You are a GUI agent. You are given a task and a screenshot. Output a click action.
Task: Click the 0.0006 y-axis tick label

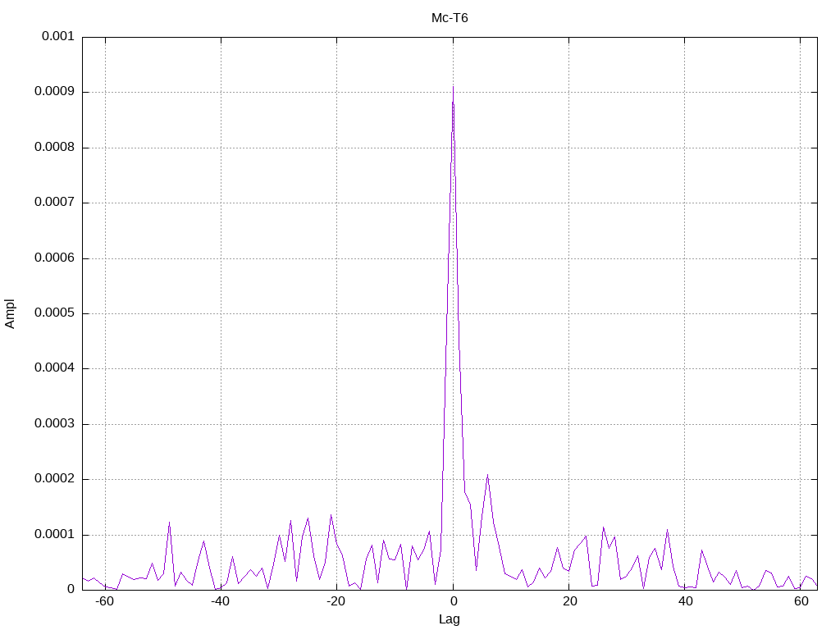tap(54, 258)
